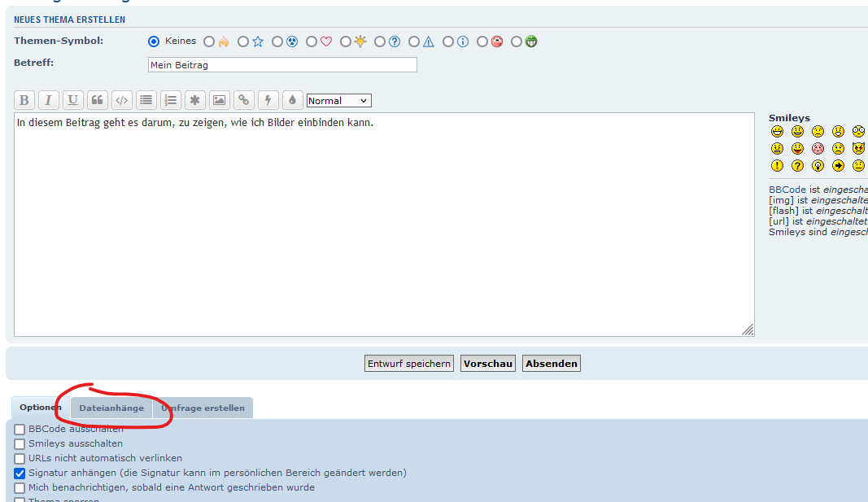Check 'URLs nicht automatisch verlinken'

20,459
